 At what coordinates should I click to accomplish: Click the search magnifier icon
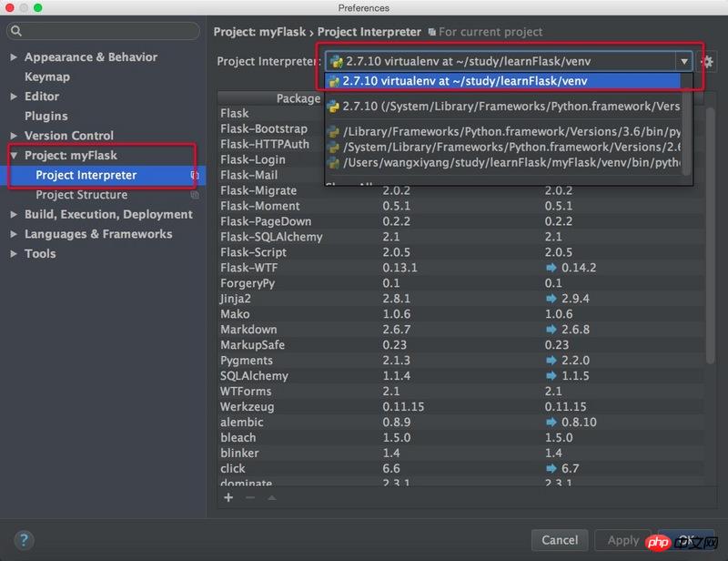(x=17, y=32)
